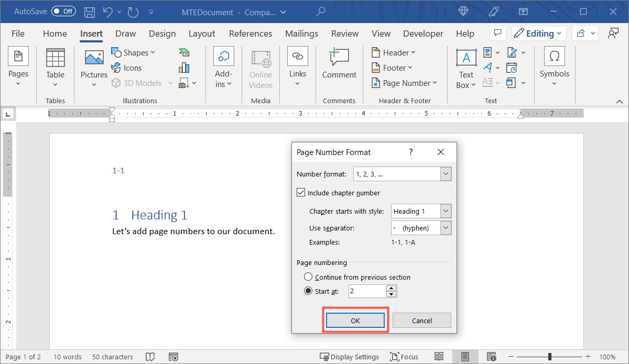Image resolution: width=629 pixels, height=364 pixels.
Task: Open the Chapter starts with style dropdown
Action: (x=446, y=211)
